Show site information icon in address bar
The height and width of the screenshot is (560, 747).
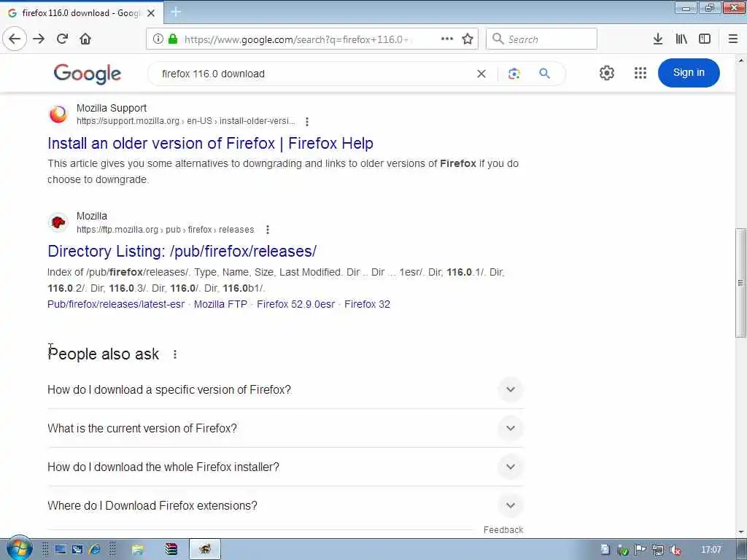tap(158, 39)
